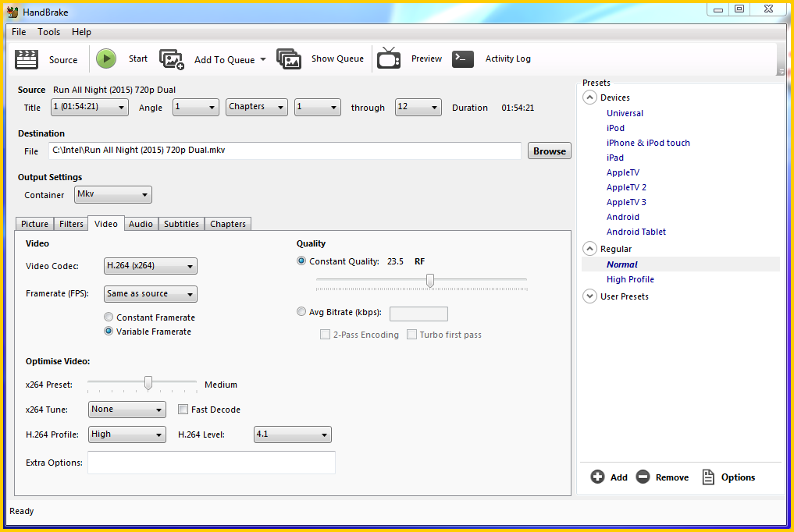Click the green Start play icon

coord(106,59)
